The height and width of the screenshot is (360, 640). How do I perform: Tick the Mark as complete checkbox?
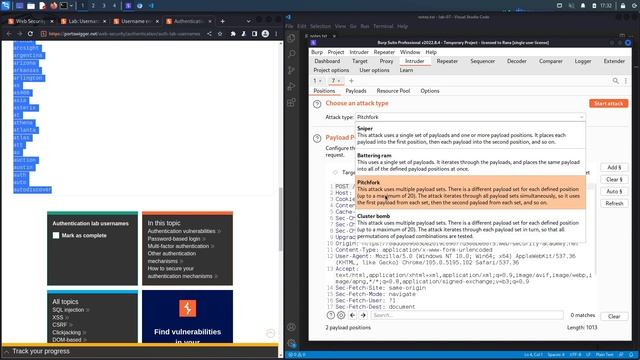(56, 236)
